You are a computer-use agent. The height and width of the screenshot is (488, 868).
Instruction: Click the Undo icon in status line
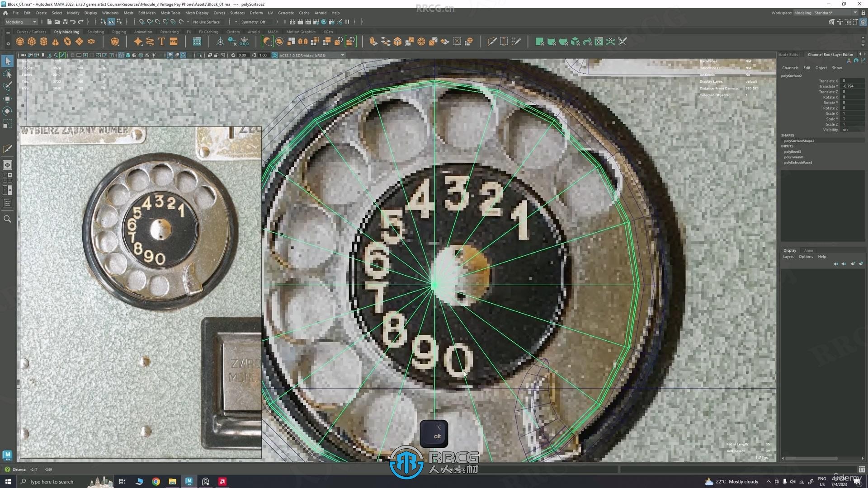[x=73, y=22]
